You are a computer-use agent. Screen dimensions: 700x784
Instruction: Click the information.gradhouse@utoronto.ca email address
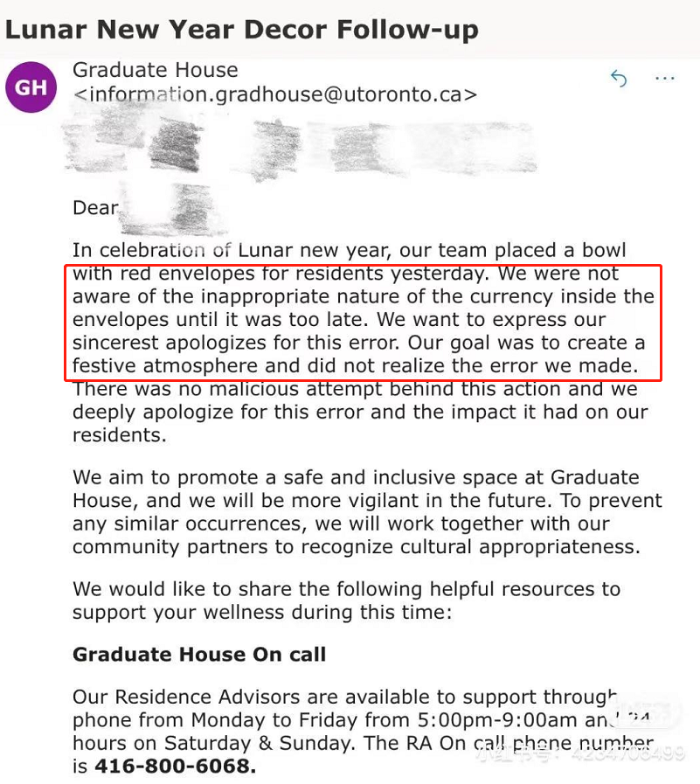pyautogui.click(x=275, y=94)
